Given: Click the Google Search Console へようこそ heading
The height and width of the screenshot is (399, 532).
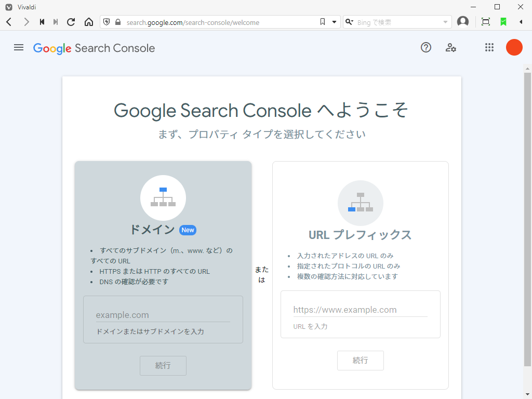Looking at the screenshot, I should coord(261,111).
